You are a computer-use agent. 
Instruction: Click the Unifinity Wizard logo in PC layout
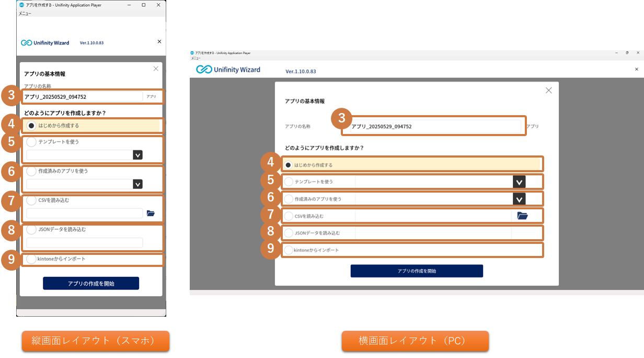pos(228,70)
